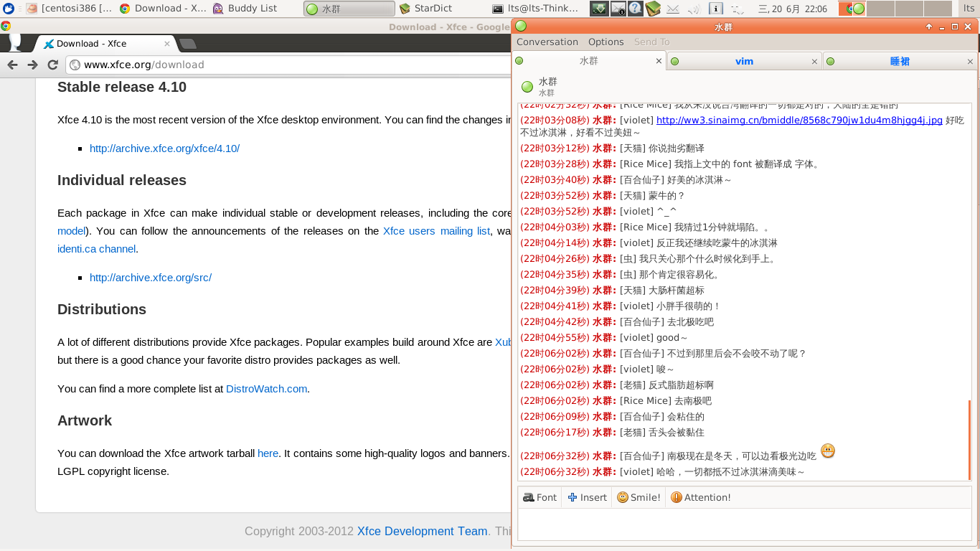Screen dimensions: 980x551
Task: Select the 水群 taskbar button
Action: [349, 9]
